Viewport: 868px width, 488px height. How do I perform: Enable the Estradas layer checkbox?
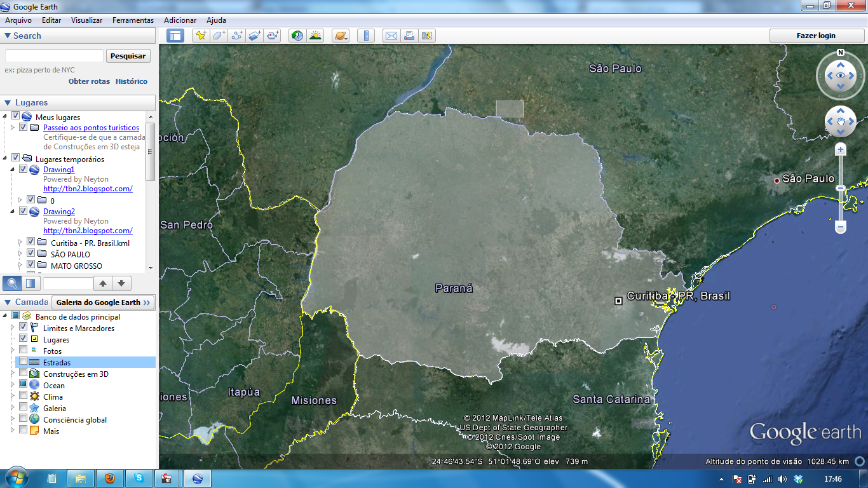[x=24, y=362]
